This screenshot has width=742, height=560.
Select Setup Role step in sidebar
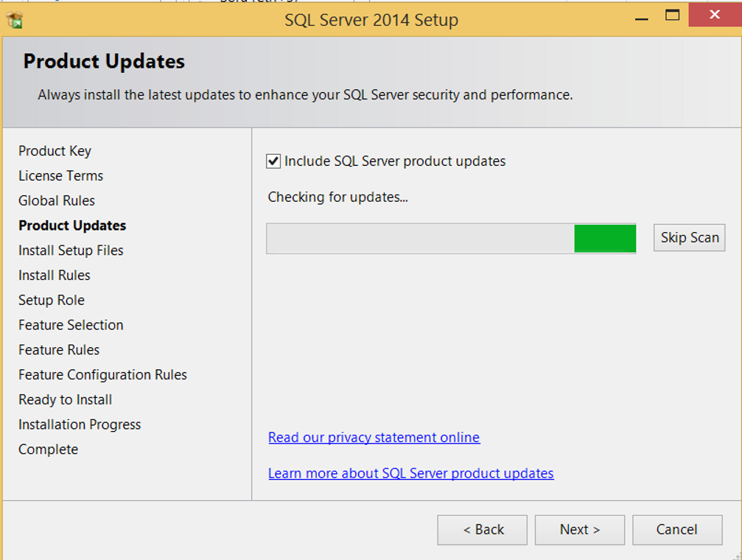52,300
